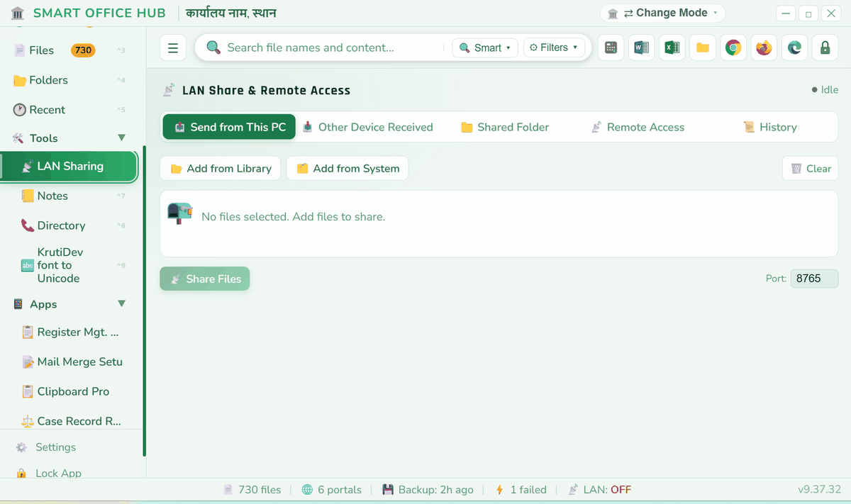
Task: Open Mail Merge Setu app
Action: coord(69,362)
